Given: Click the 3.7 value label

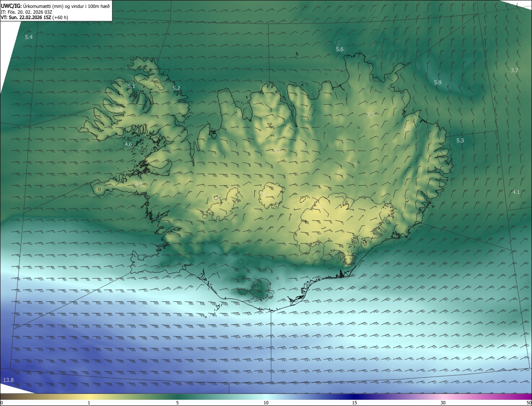Looking at the screenshot, I should click(514, 70).
